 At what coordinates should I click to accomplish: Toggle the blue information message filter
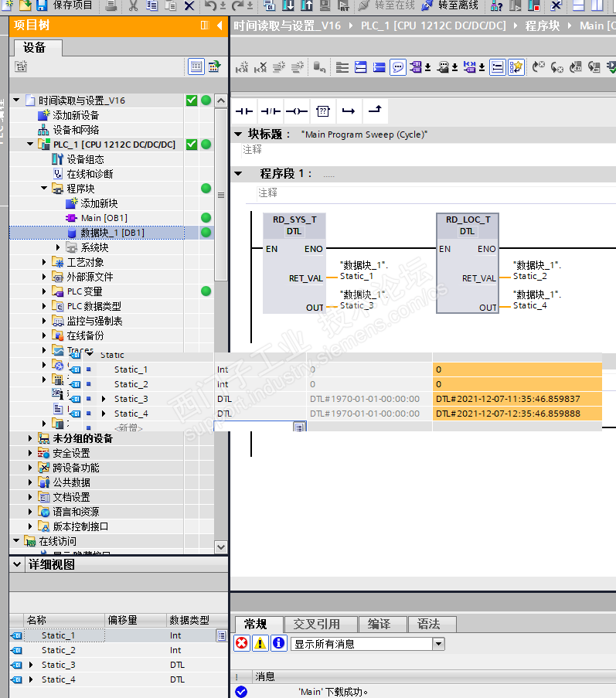coord(278,643)
